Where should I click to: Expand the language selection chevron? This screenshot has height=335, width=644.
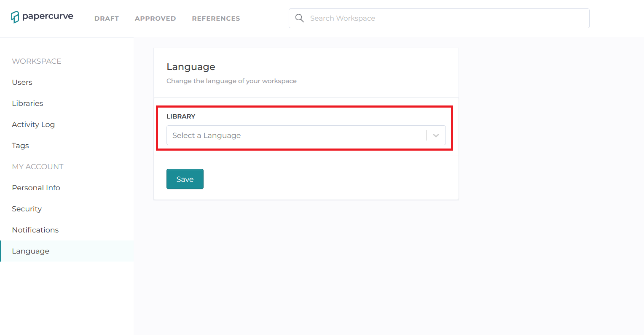tap(436, 135)
